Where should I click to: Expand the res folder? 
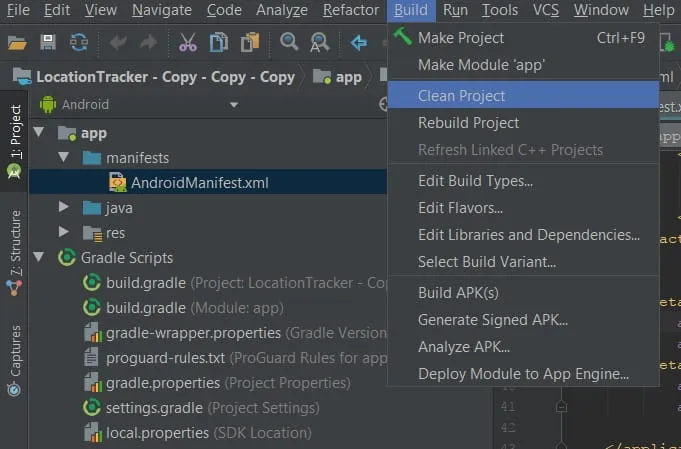64,232
